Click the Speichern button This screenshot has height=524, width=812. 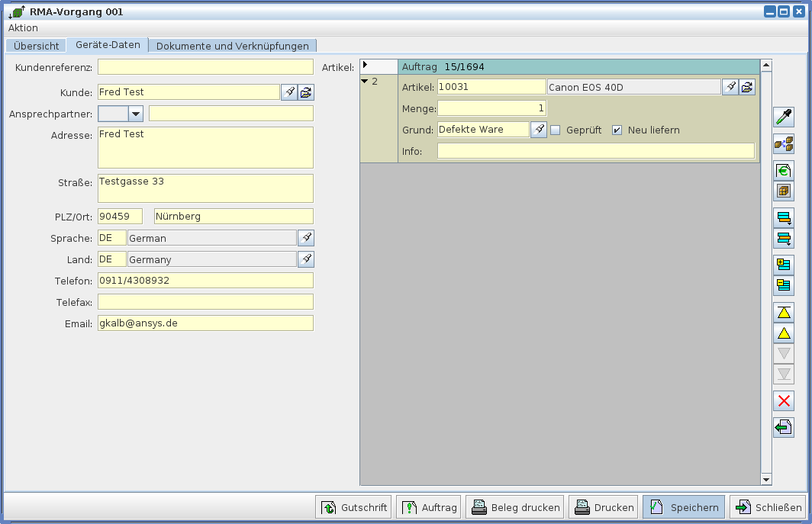(684, 507)
